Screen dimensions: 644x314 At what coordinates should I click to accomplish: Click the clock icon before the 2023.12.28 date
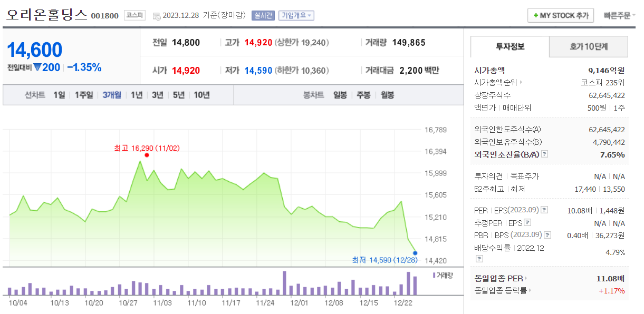click(x=156, y=16)
